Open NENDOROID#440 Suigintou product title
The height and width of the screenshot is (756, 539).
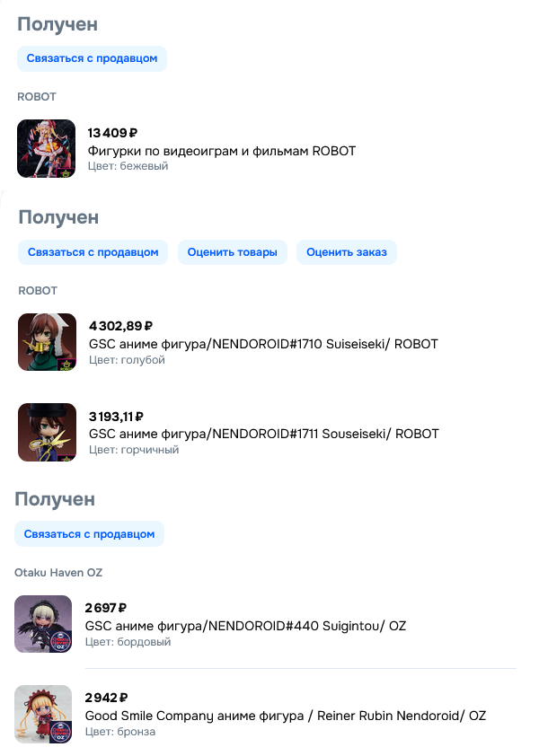pos(245,626)
